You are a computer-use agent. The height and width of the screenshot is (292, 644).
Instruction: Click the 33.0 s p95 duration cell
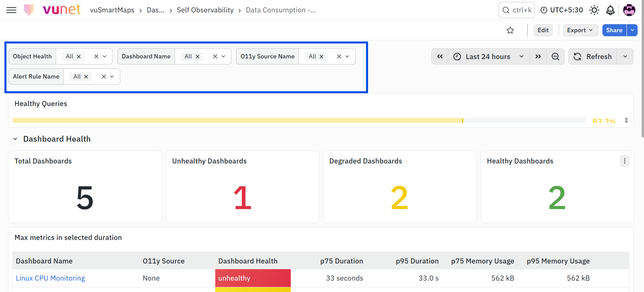pyautogui.click(x=428, y=278)
